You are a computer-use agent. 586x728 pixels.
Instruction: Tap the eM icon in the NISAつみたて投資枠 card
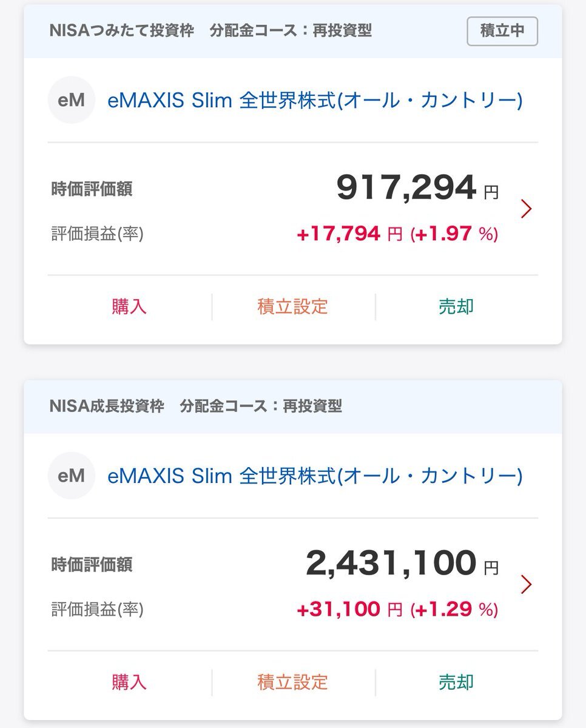coord(72,100)
